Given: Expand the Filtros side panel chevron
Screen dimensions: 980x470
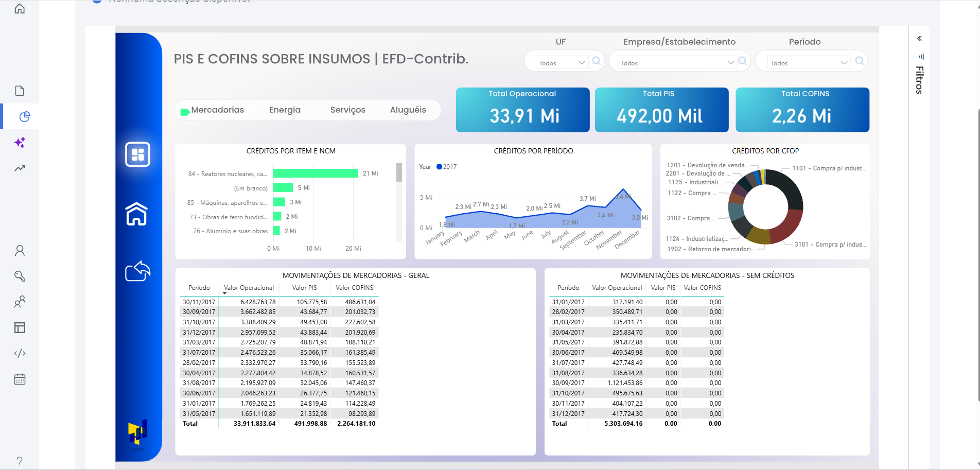Looking at the screenshot, I should pos(919,39).
